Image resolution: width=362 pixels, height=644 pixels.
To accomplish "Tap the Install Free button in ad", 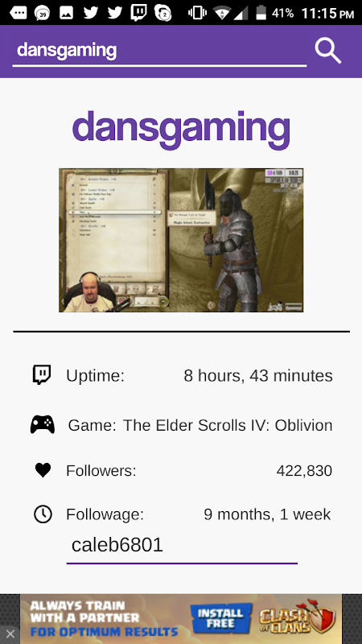I will click(220, 619).
